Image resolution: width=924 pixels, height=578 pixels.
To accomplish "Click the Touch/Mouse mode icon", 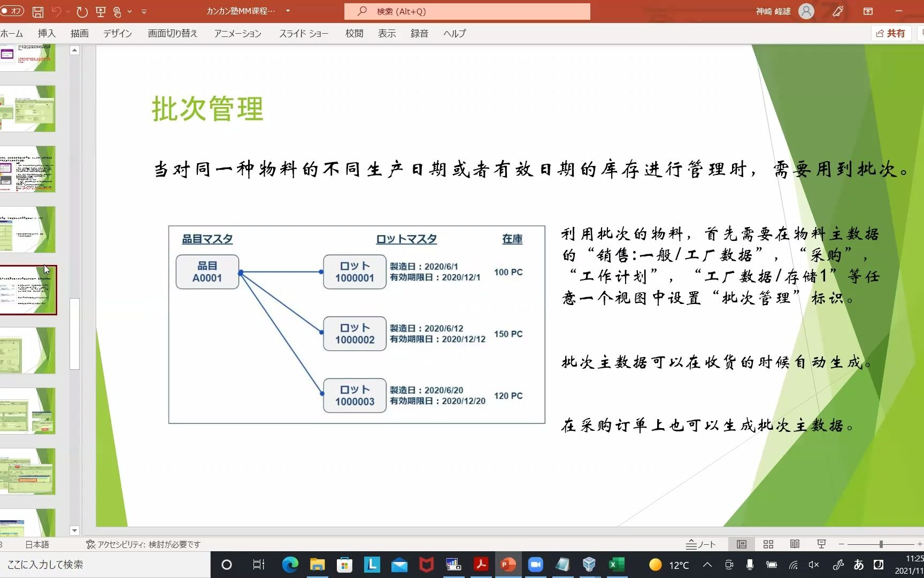I will (117, 11).
